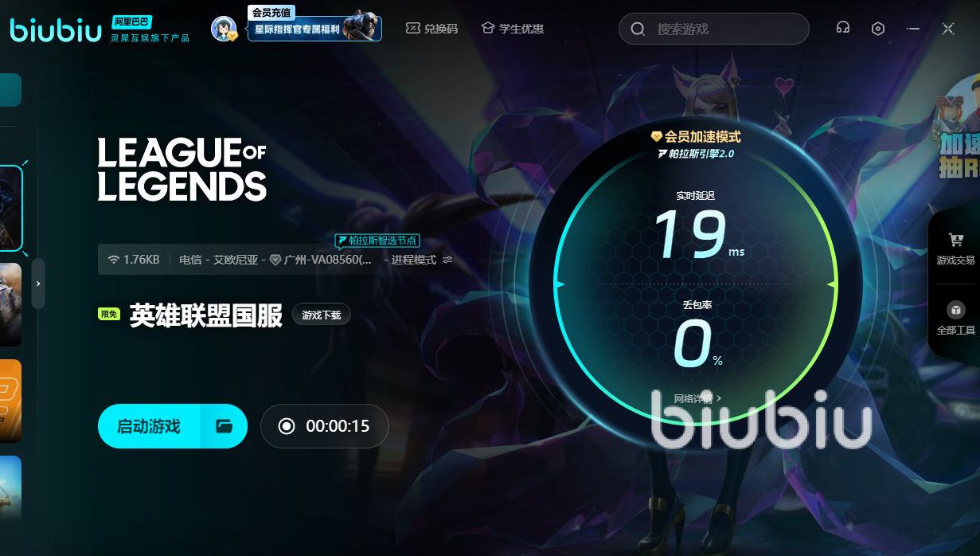Open node selection 广州-VA08560 dropdown
The image size is (980, 556).
(x=326, y=260)
